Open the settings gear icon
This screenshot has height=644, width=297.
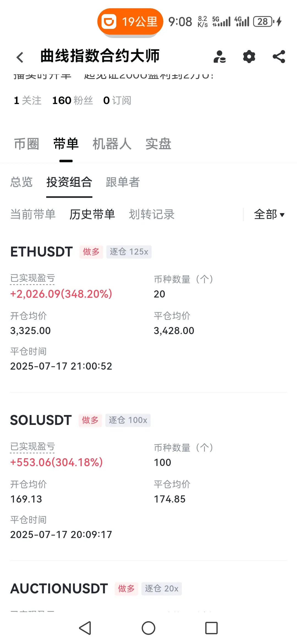(x=249, y=57)
